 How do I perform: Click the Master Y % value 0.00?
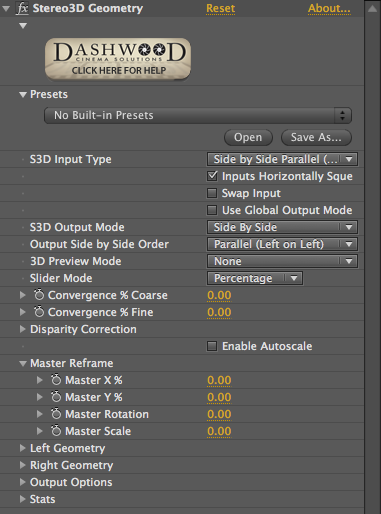click(x=219, y=397)
